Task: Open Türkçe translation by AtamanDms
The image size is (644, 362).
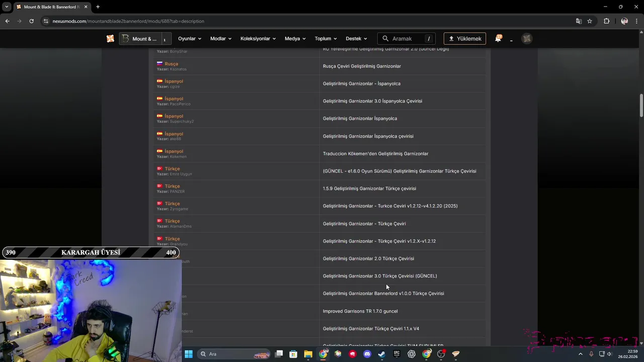Action: 172,221
